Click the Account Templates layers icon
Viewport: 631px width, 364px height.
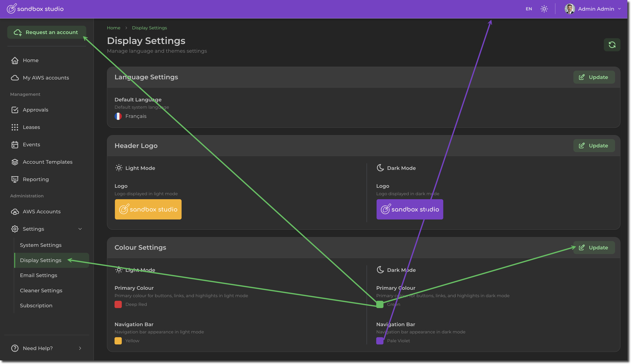point(15,162)
